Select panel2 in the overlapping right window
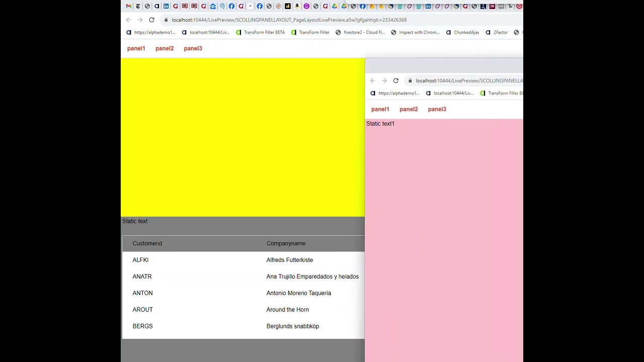 [x=409, y=109]
